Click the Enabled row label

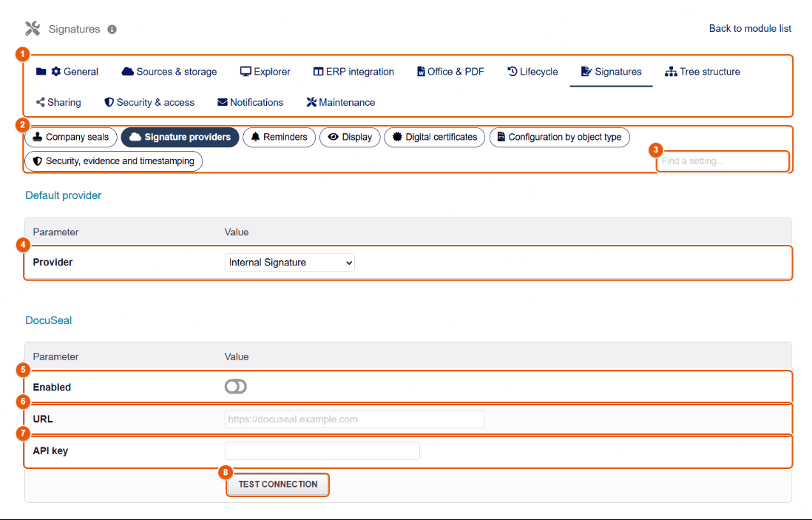point(52,387)
